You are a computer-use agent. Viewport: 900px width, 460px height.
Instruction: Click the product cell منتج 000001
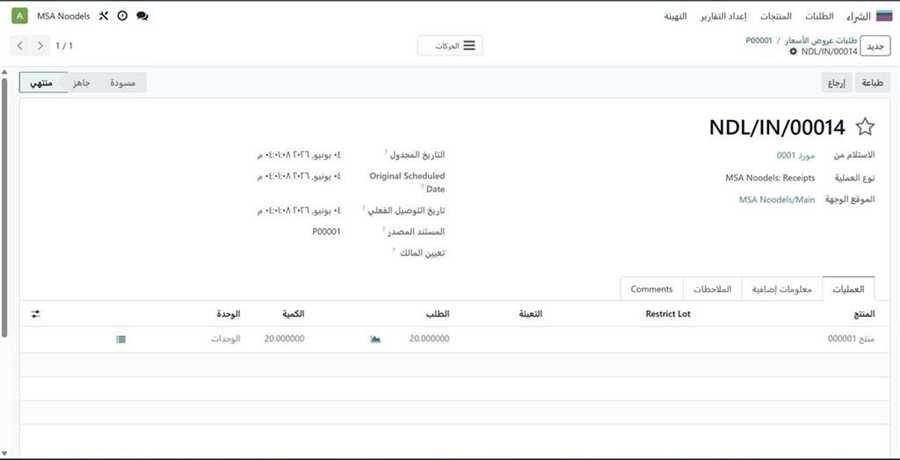(851, 339)
